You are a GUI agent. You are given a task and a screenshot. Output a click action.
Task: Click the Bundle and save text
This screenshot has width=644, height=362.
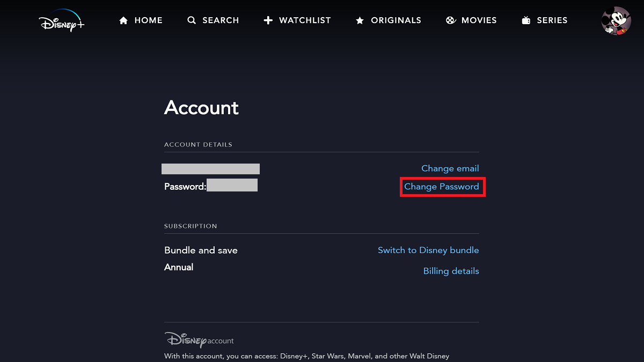201,250
